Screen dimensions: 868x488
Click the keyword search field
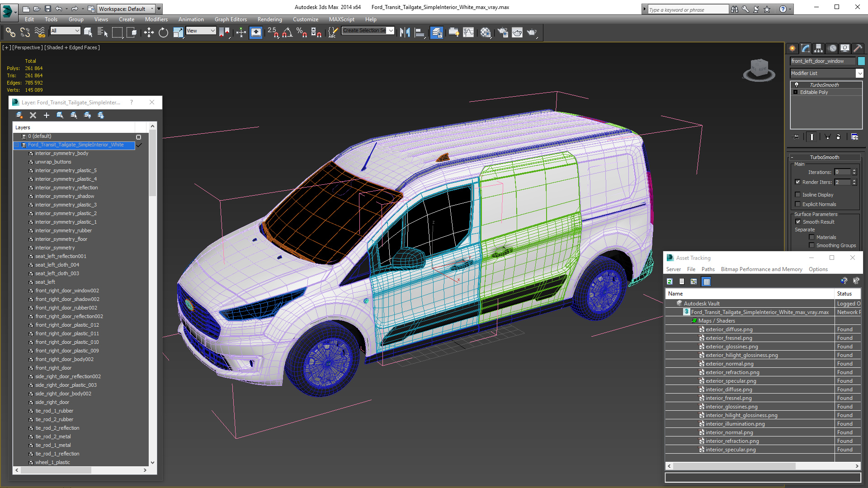pyautogui.click(x=688, y=9)
